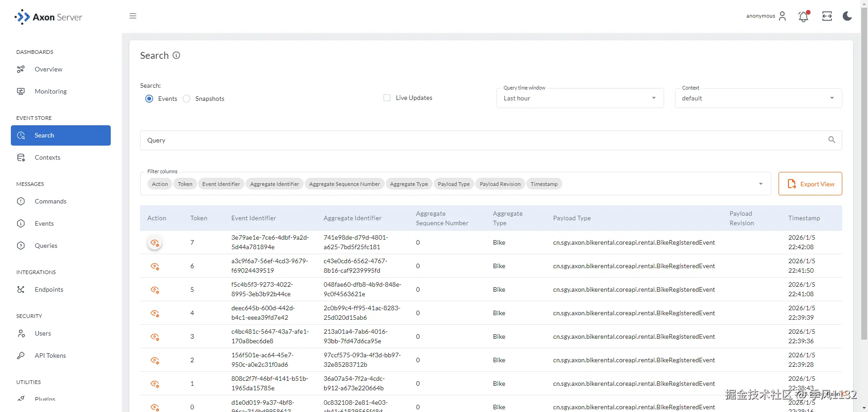View details of event token 7

[155, 243]
